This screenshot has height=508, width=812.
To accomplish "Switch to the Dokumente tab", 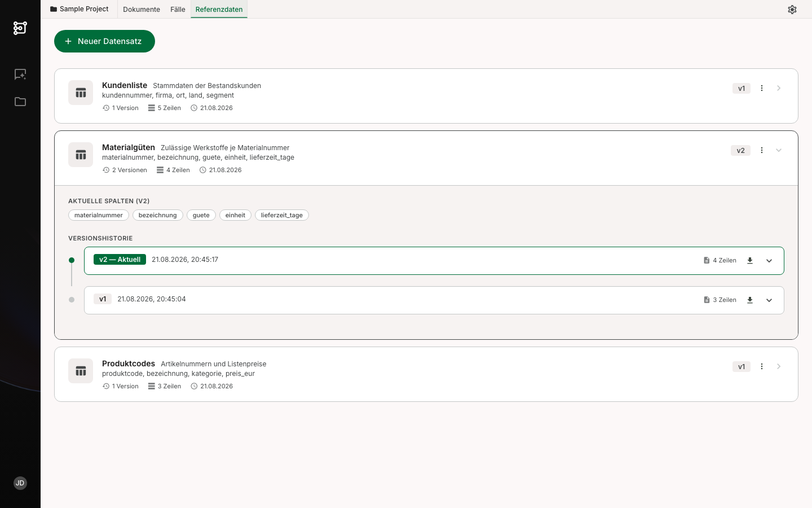I will 142,10.
